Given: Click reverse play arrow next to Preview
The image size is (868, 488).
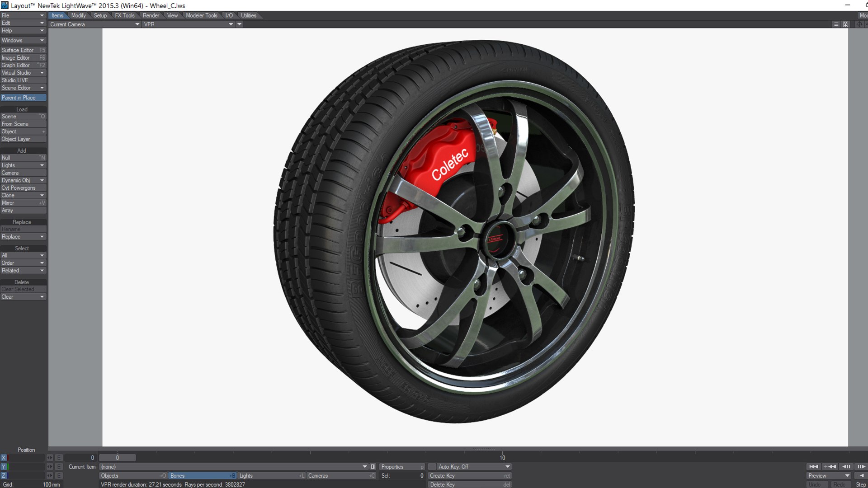Looking at the screenshot, I should [861, 476].
